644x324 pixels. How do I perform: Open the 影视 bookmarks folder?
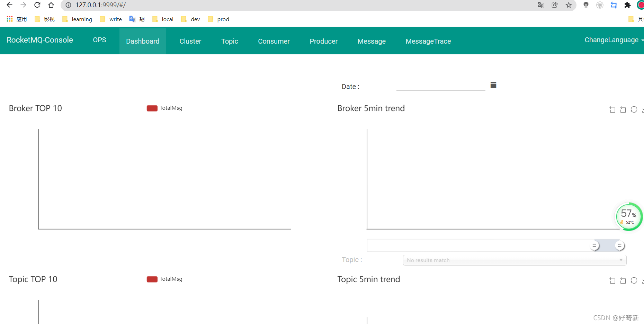(x=45, y=19)
